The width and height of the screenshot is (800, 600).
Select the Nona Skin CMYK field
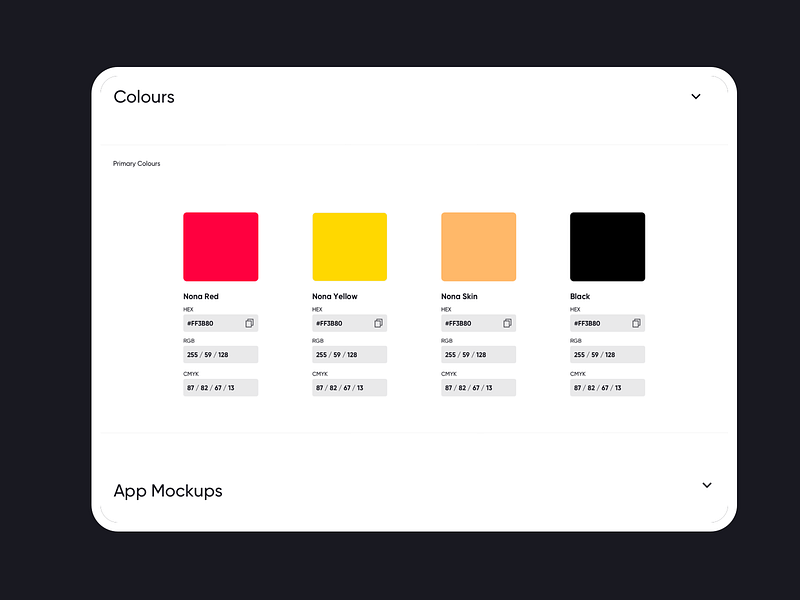479,388
